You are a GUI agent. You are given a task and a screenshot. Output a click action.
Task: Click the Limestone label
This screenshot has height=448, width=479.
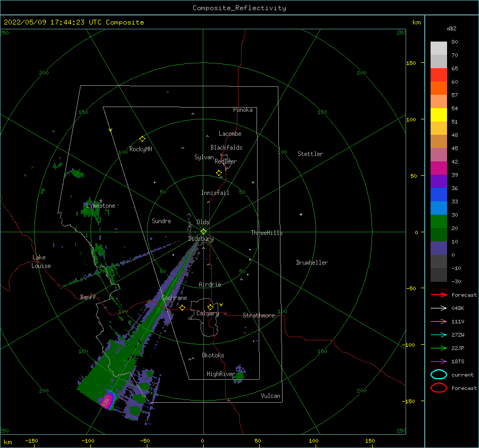tap(101, 206)
